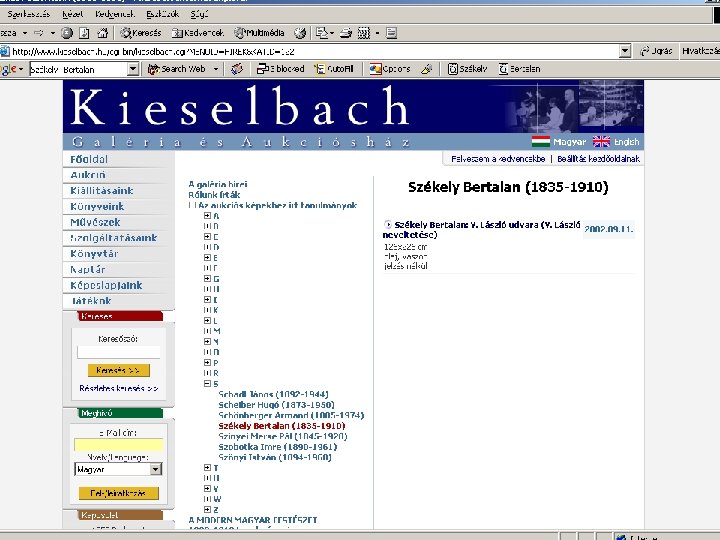Click the blocked popups button
This screenshot has width=720, height=540.
281,69
